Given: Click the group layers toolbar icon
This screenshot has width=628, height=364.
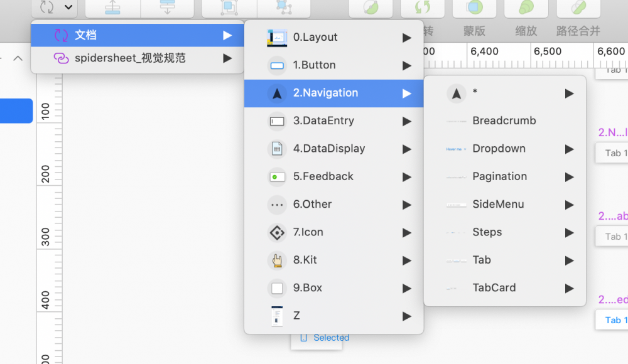Looking at the screenshot, I should pos(229,7).
